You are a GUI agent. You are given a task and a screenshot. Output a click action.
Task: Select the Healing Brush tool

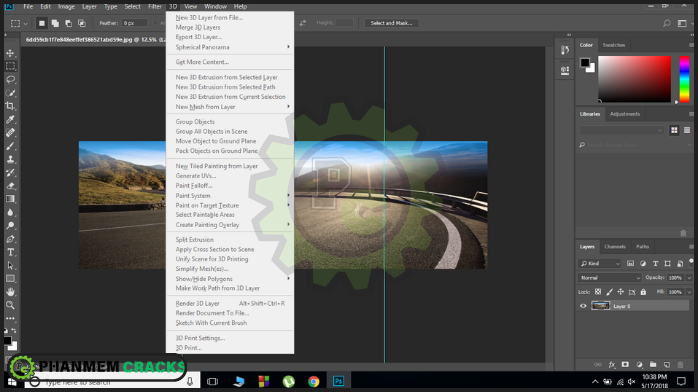10,133
